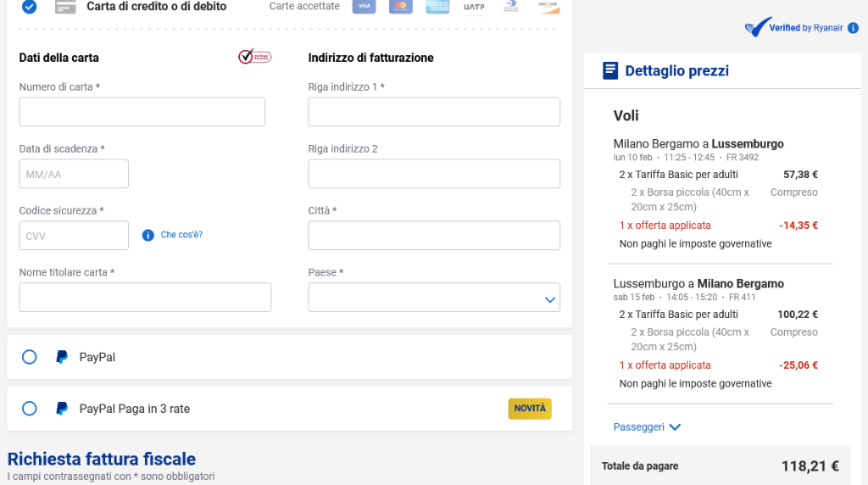The width and height of the screenshot is (868, 485).
Task: Click the CVV info icon
Action: pyautogui.click(x=147, y=236)
